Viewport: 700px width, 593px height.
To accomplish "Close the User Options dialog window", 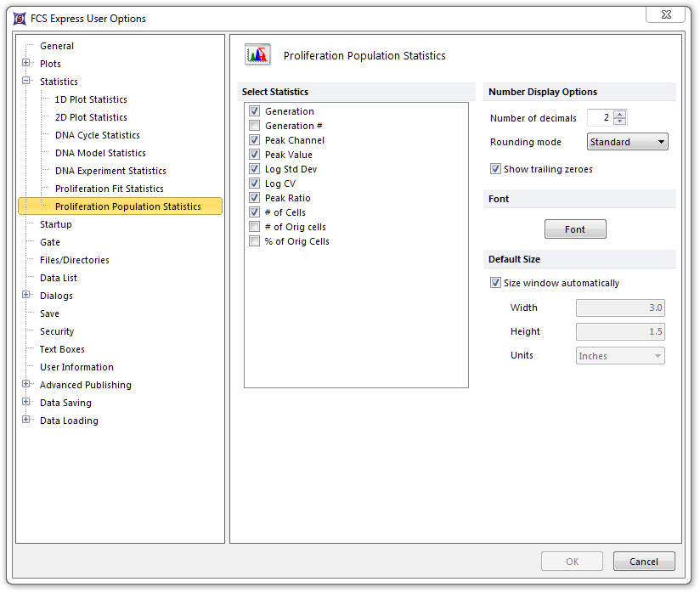I will click(x=665, y=14).
